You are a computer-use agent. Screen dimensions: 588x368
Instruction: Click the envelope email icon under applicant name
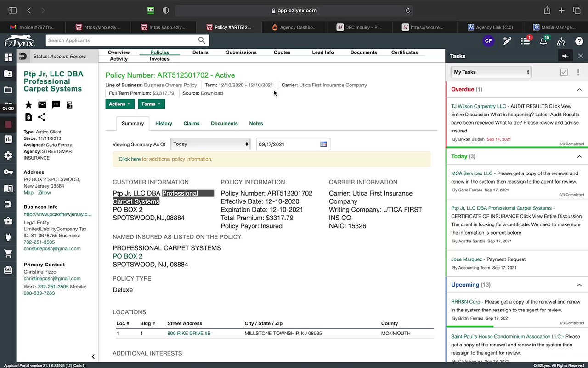click(42, 105)
